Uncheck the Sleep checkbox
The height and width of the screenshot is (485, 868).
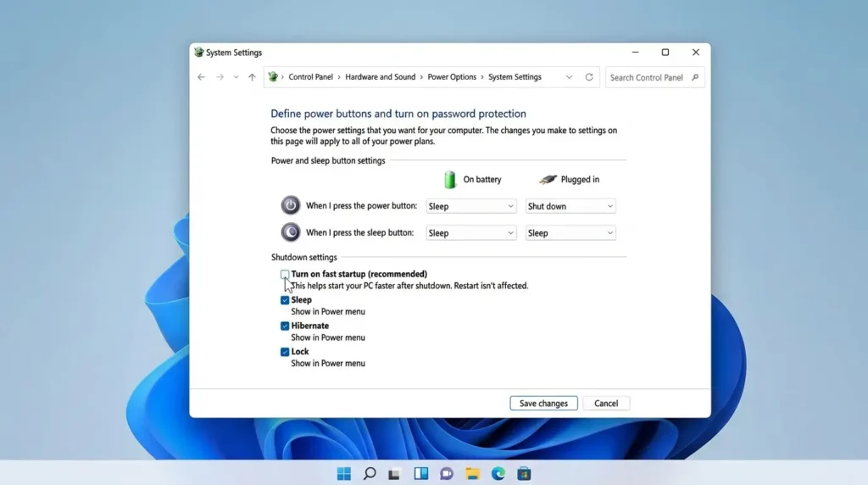[x=285, y=300]
